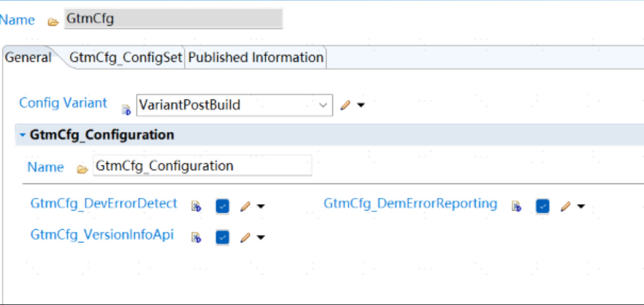Open the arrow menu beside GtmCfg_DemErrorReporting pencil
This screenshot has height=305, width=644.
[581, 206]
